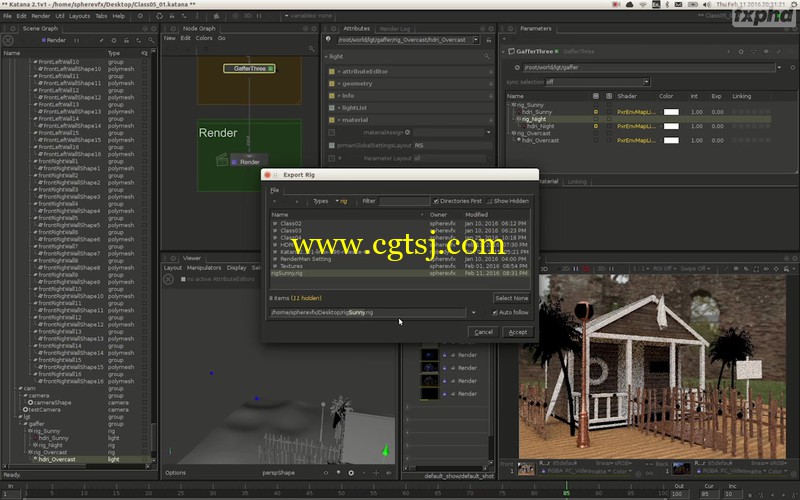Click the Node Graph search icon
The height and width of the screenshot is (500, 800).
click(x=311, y=49)
